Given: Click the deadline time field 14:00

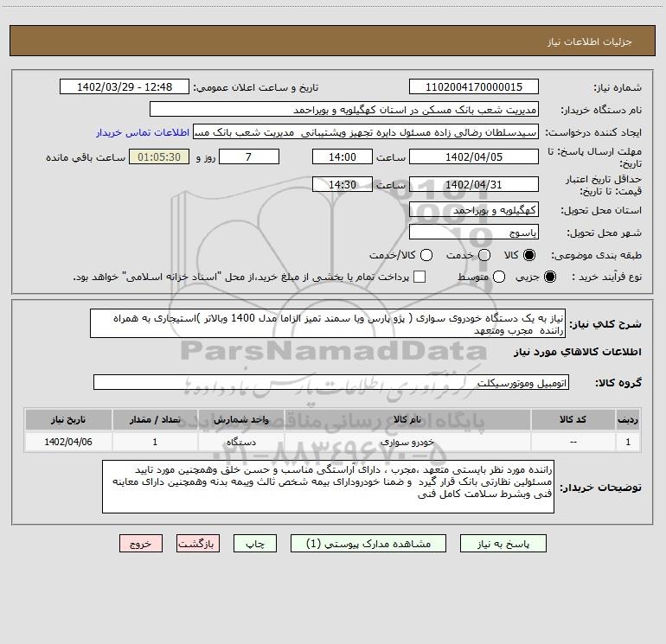Looking at the screenshot, I should pos(343,156).
